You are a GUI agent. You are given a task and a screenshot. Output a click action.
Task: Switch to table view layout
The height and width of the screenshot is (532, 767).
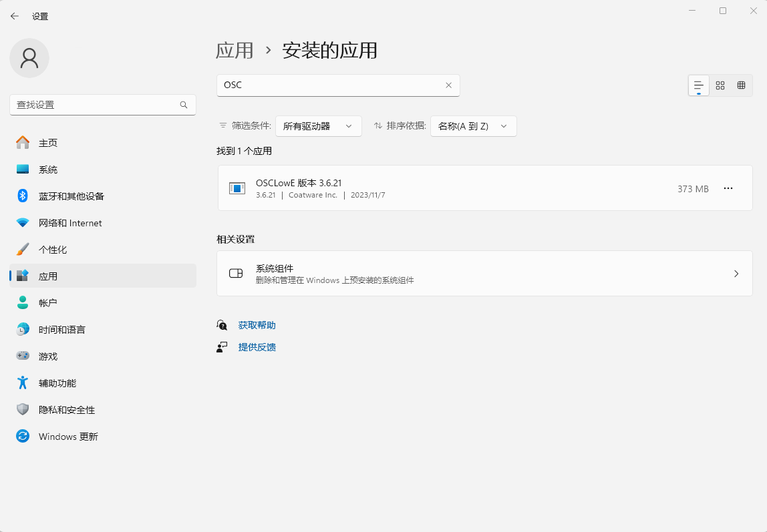741,85
